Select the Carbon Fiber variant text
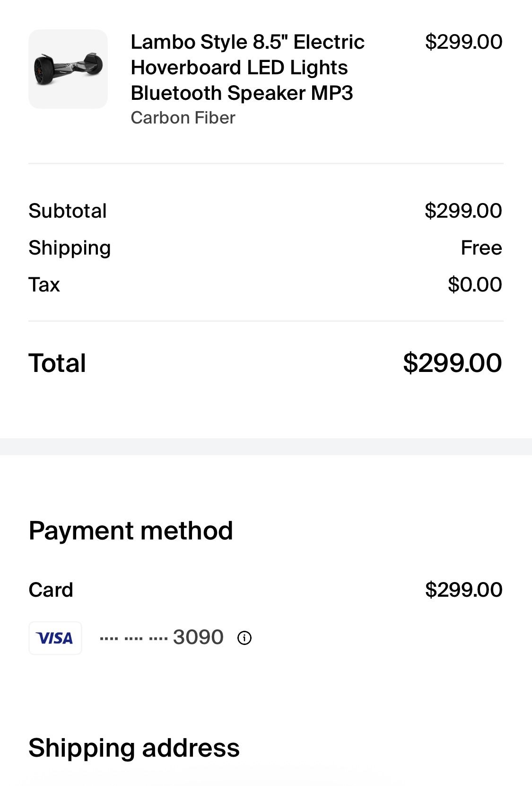532x786 pixels. click(183, 118)
